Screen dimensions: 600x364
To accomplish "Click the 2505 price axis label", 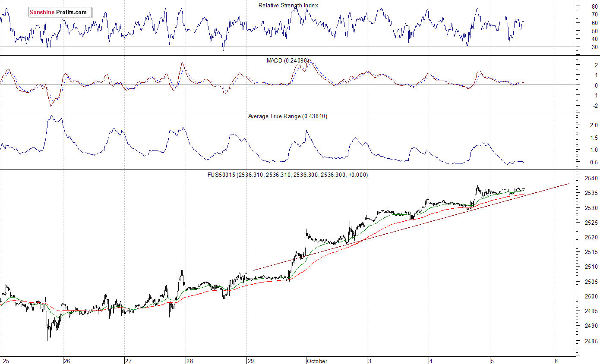I will [592, 282].
